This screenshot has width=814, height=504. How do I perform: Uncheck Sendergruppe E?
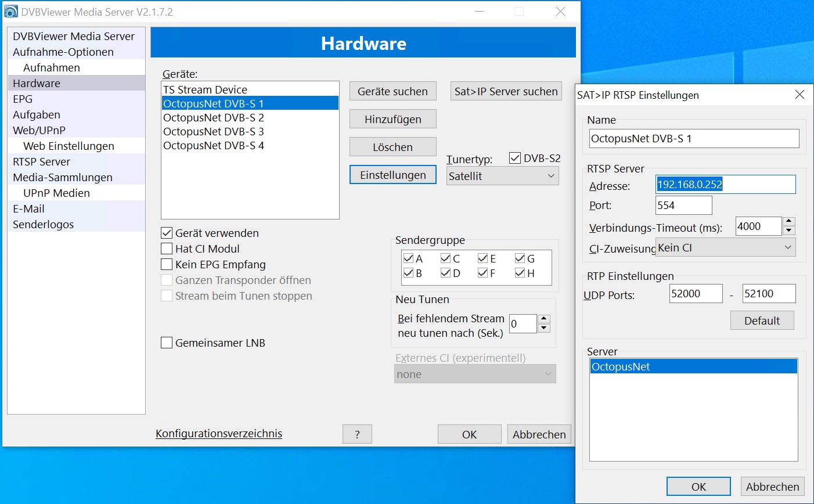pyautogui.click(x=483, y=258)
